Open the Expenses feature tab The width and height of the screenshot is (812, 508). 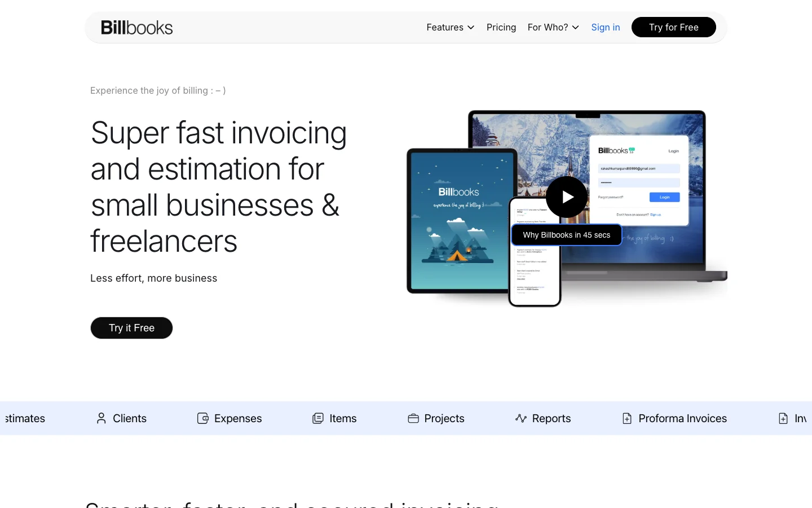click(x=230, y=418)
